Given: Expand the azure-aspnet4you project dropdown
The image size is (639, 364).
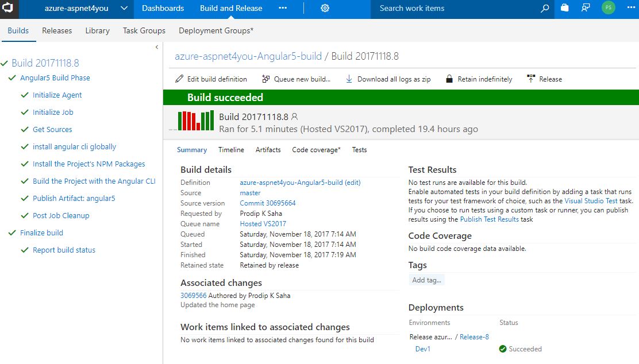Looking at the screenshot, I should pyautogui.click(x=124, y=8).
